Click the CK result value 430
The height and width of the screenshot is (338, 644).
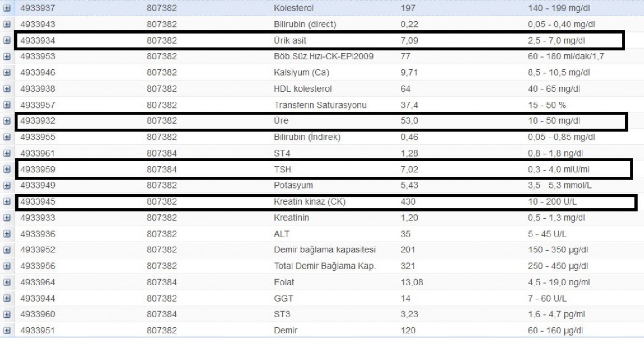tap(408, 202)
